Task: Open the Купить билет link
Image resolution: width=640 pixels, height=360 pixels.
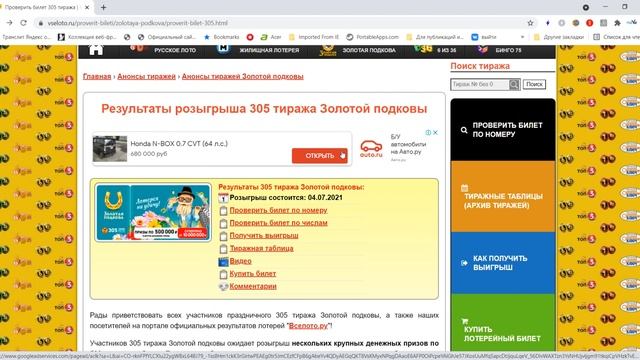Action: click(253, 273)
